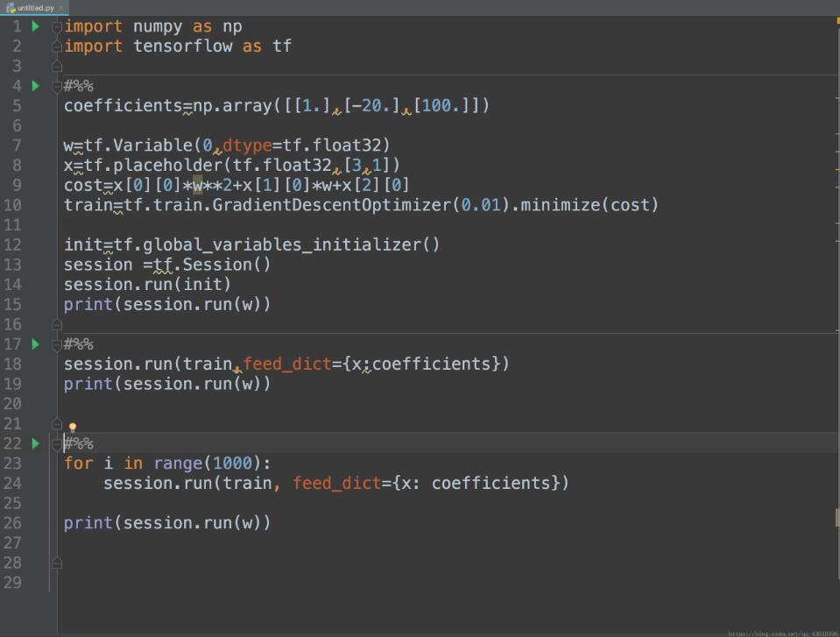The height and width of the screenshot is (637, 840).
Task: Toggle the fold end marker at line 21
Action: [57, 424]
